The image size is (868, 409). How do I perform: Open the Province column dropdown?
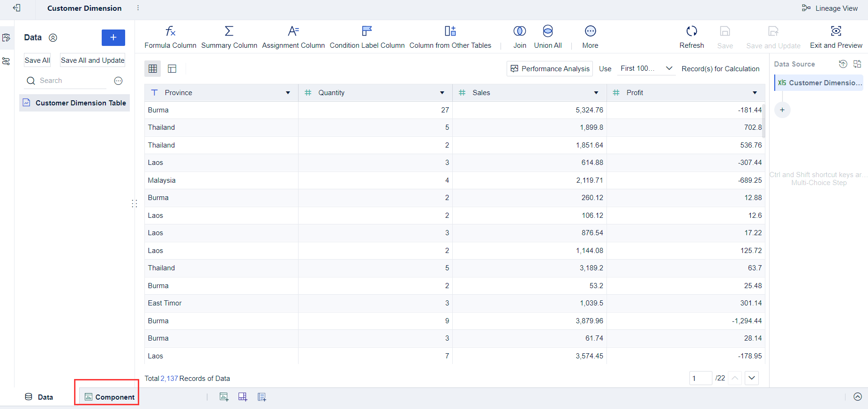[288, 93]
